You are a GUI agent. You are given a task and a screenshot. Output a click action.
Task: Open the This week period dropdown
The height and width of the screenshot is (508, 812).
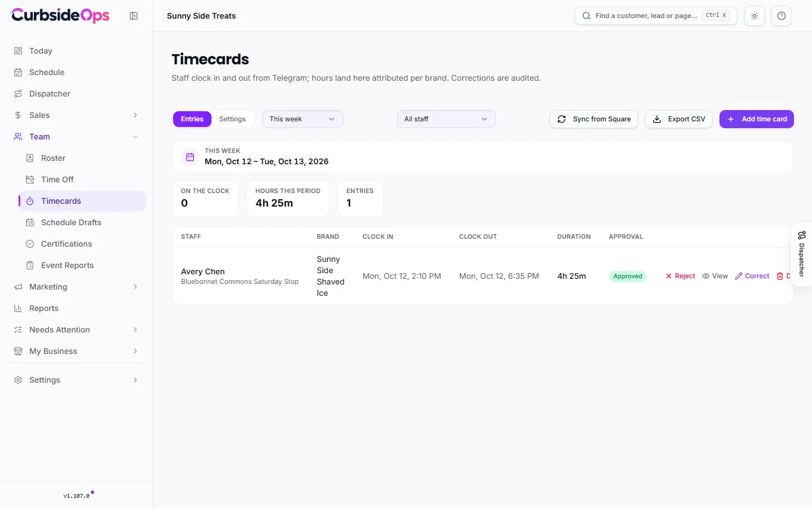(303, 119)
